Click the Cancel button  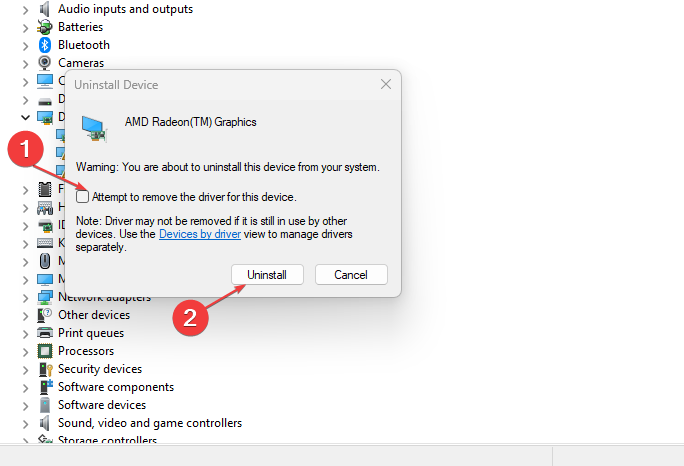point(351,274)
